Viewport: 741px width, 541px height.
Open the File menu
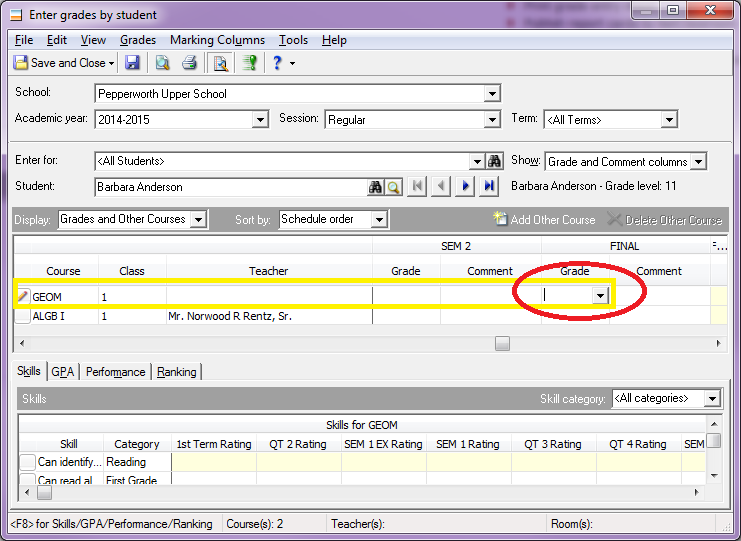[24, 40]
